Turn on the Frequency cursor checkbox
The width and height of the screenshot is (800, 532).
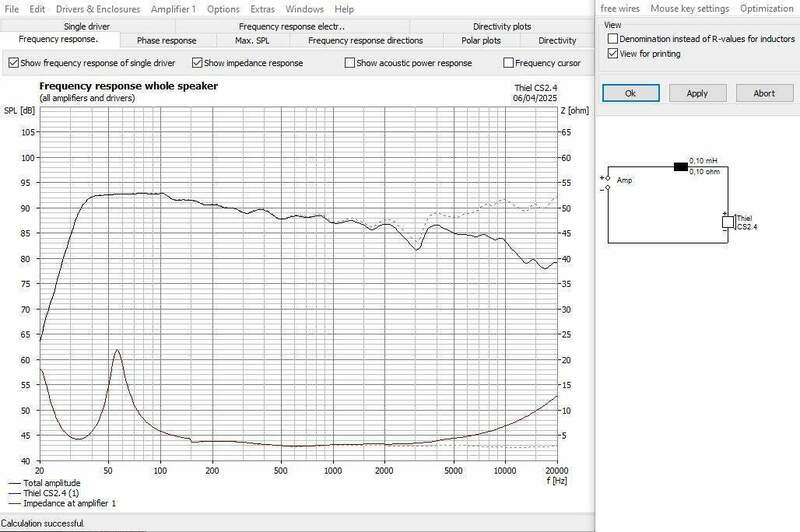tap(509, 63)
